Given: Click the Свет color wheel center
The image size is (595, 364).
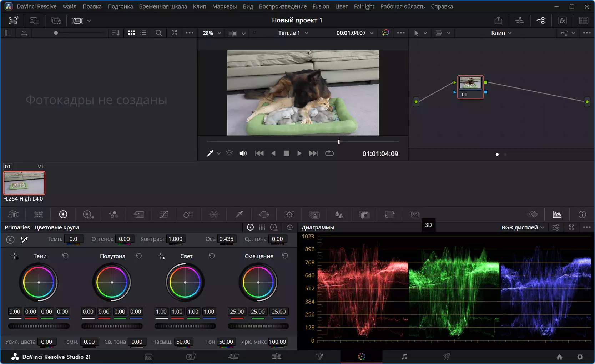Looking at the screenshot, I should pos(185,282).
